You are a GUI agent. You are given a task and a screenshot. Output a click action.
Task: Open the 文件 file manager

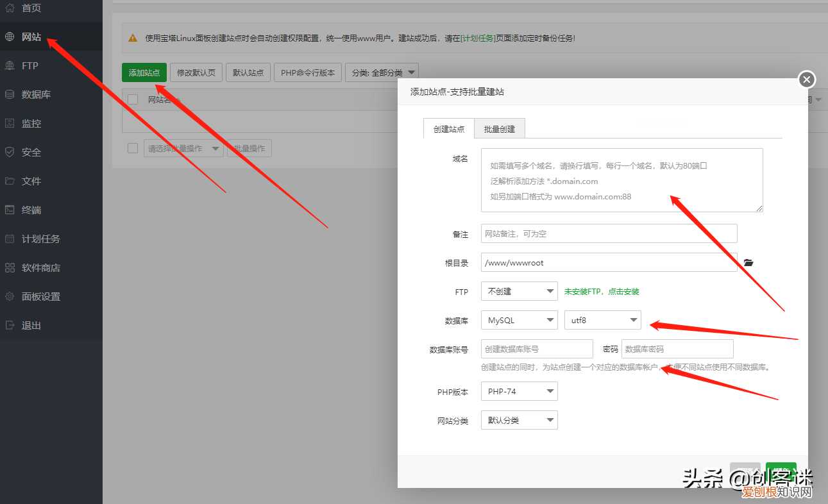(x=29, y=181)
